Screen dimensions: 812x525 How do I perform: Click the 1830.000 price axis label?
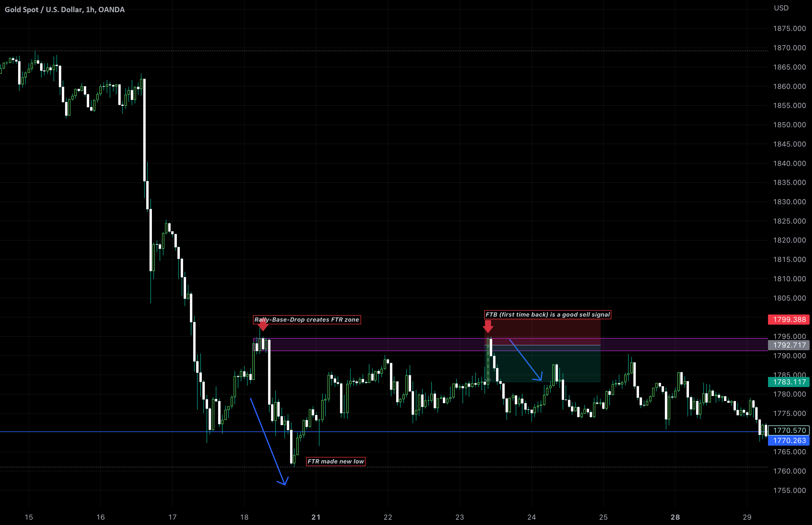[x=789, y=202]
